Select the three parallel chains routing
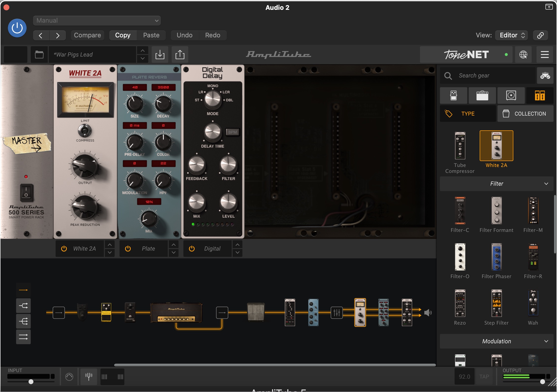Viewport: 557px width, 392px height. point(23,337)
